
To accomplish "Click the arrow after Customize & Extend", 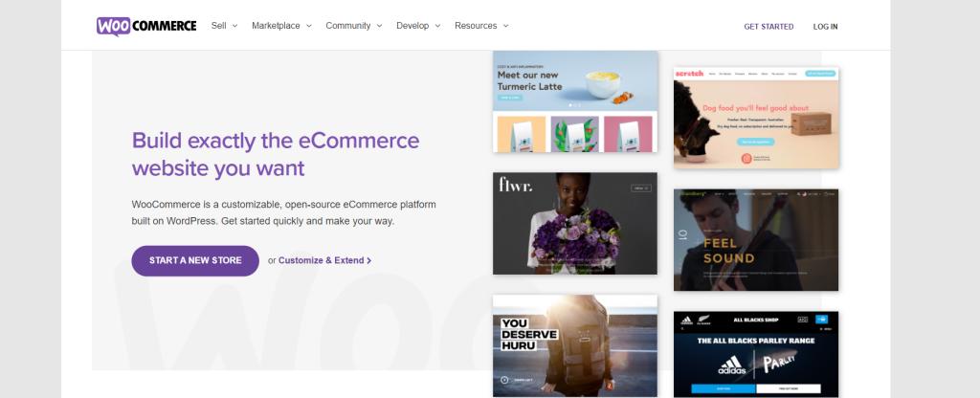I will [368, 260].
